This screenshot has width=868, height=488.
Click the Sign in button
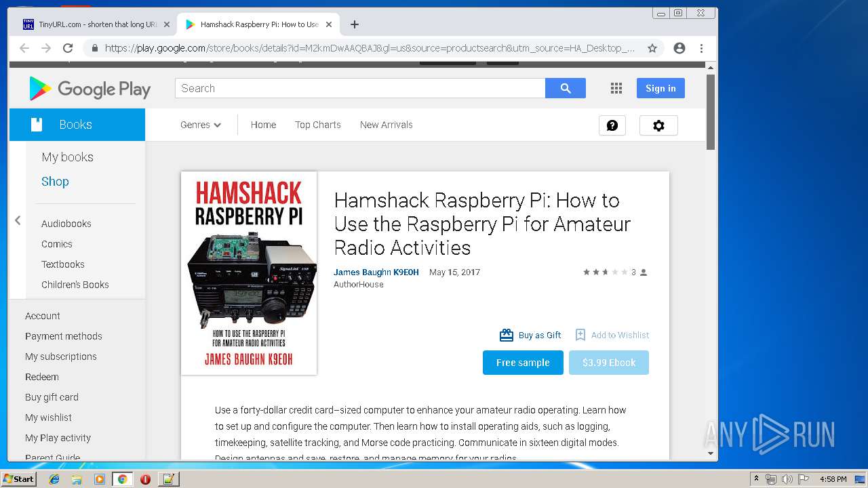660,88
